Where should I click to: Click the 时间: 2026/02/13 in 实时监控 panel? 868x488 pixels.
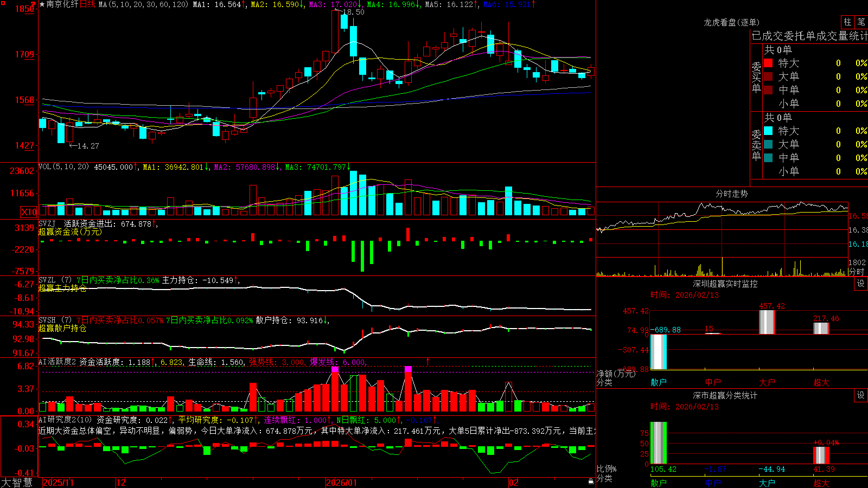[685, 295]
